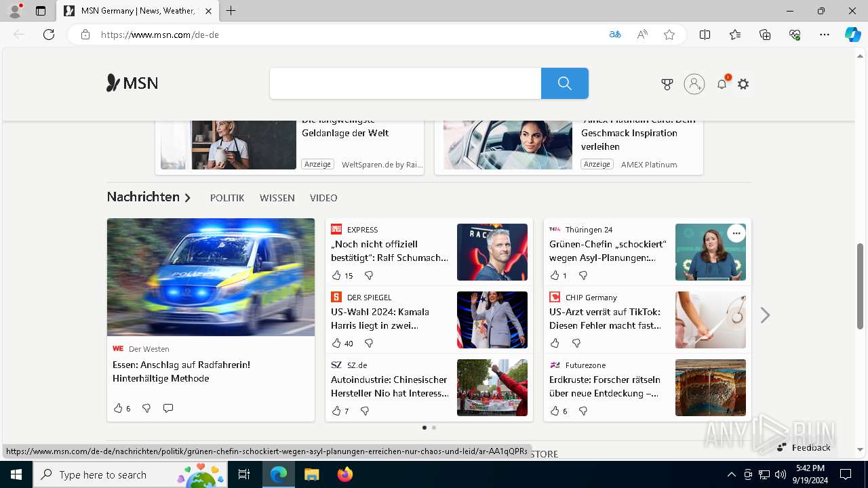Refresh the page in the browser
The width and height of the screenshot is (868, 488).
click(x=49, y=35)
